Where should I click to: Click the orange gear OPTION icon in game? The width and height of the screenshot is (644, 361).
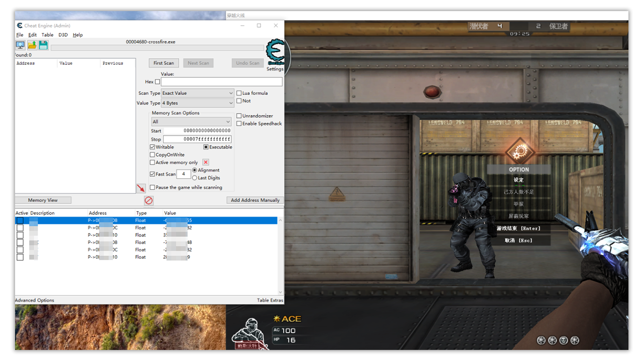click(x=519, y=151)
